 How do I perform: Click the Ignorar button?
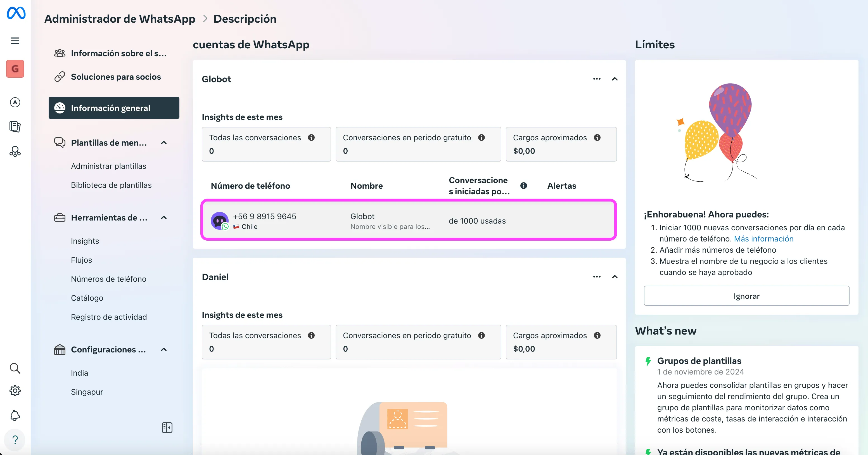[746, 296]
